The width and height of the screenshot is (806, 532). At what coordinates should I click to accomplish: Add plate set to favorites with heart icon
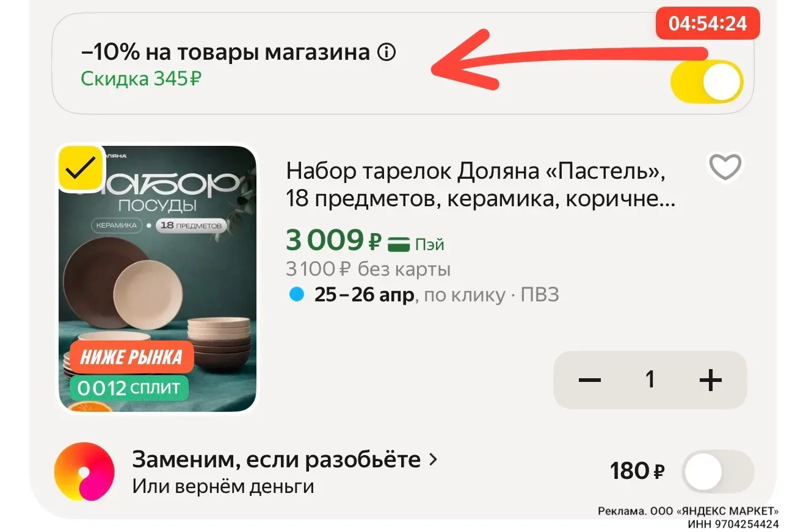725,167
